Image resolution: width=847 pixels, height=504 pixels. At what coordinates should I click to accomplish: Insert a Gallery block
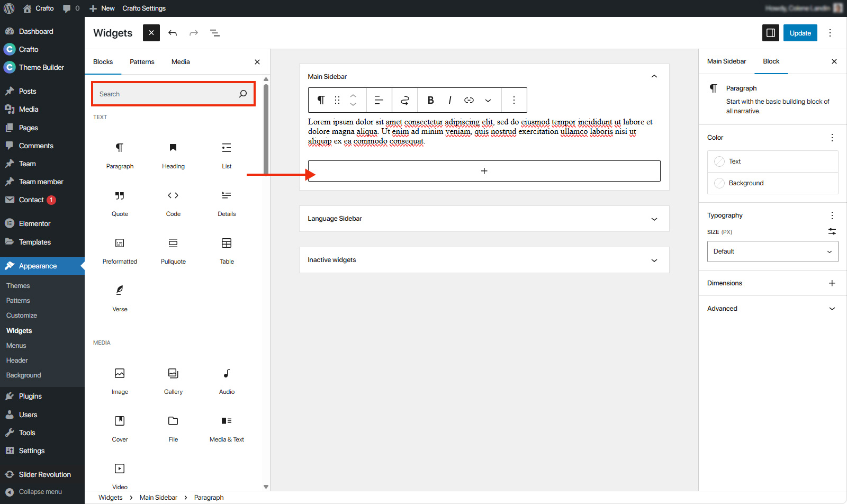(173, 381)
